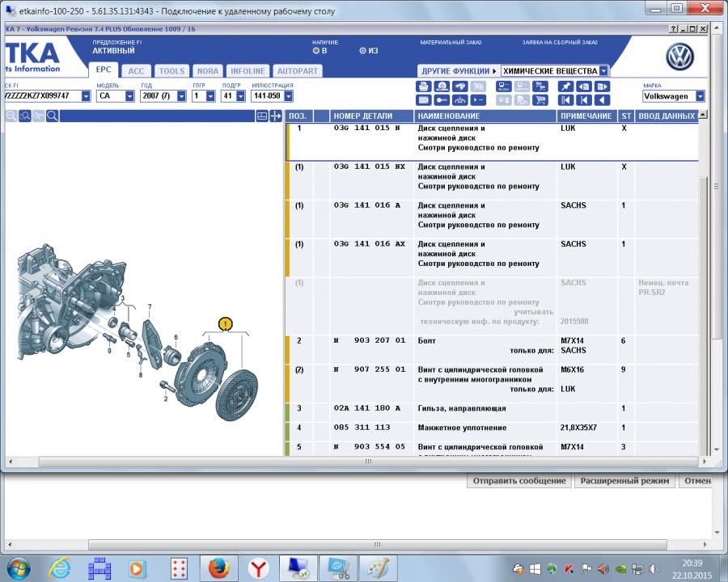Click the НАИМЕНОВАНИЕ column header
Image resolution: width=728 pixels, height=582 pixels.
point(485,116)
